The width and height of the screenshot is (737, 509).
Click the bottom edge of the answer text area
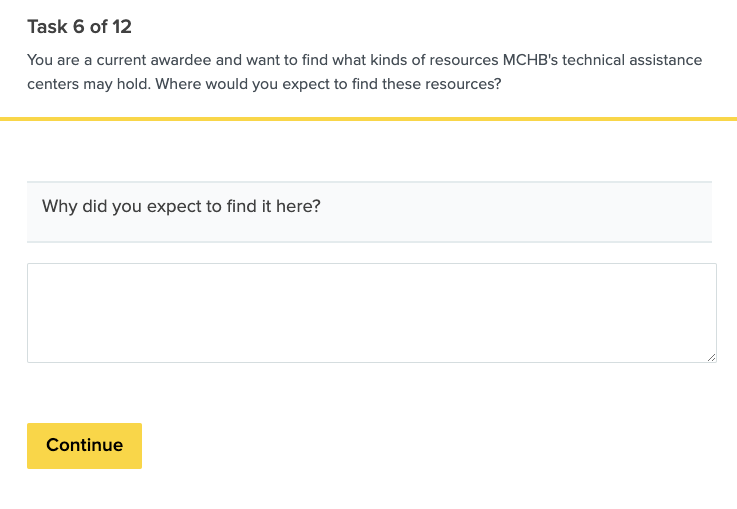coord(371,361)
